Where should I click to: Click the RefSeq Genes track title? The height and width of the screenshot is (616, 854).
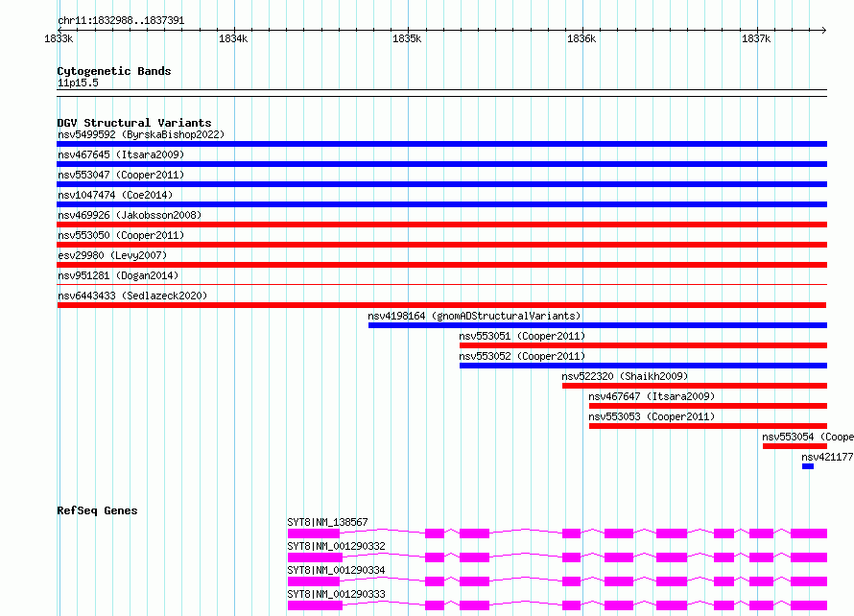[97, 510]
